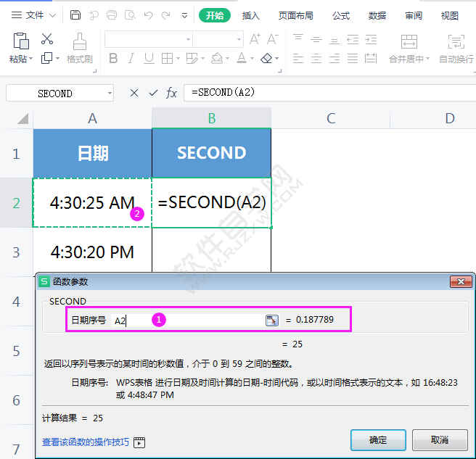476x459 pixels.
Task: Click the Cut scissors icon
Action: (47, 39)
